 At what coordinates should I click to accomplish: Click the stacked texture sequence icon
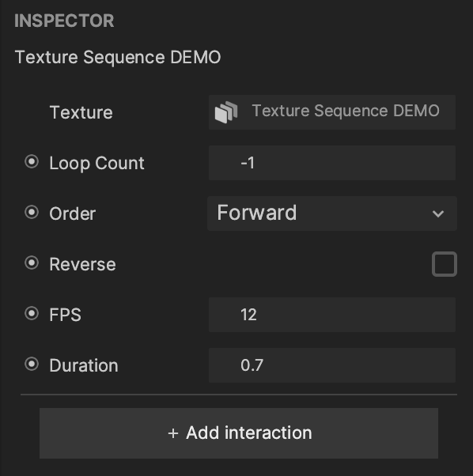coord(226,112)
